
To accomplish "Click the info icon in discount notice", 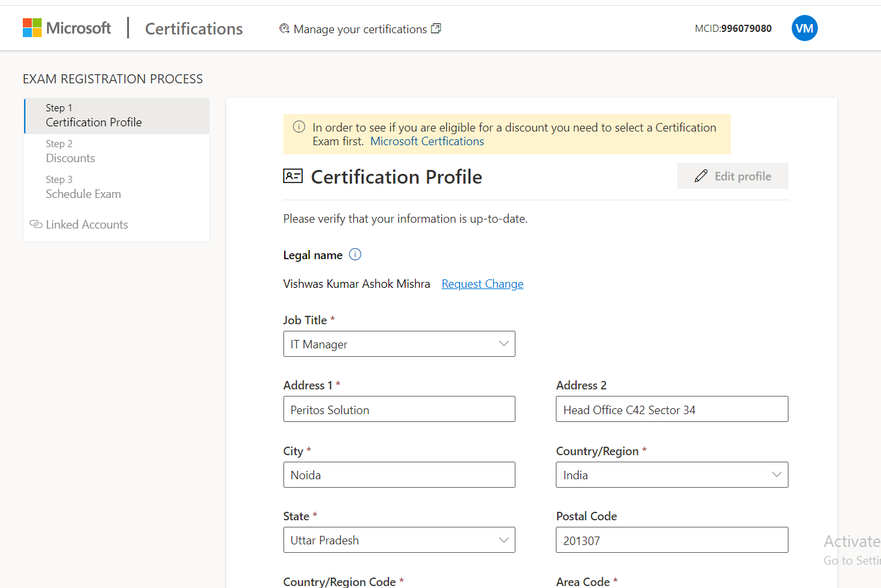I will pos(299,127).
